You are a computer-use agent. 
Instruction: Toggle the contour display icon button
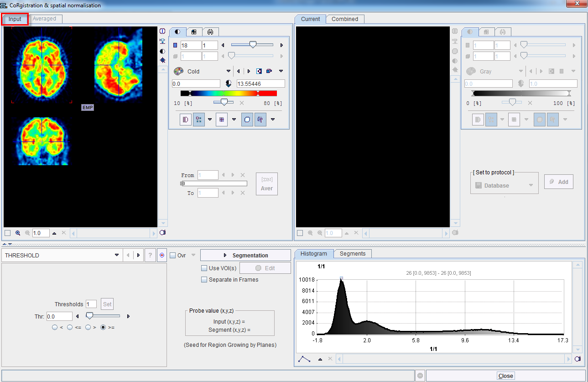(247, 120)
